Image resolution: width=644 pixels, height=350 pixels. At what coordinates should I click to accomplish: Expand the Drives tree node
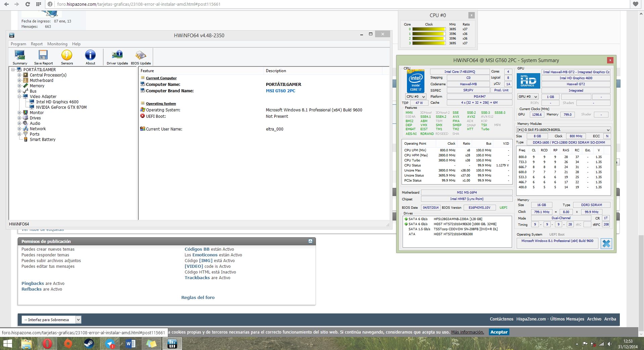tap(19, 118)
